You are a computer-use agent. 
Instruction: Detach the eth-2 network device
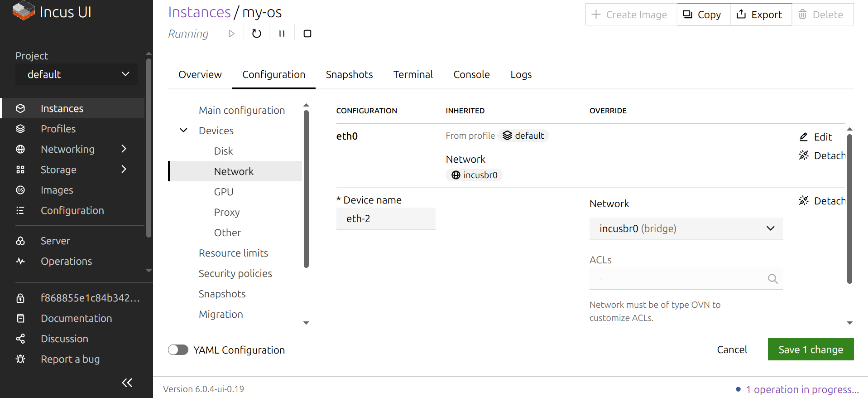822,201
